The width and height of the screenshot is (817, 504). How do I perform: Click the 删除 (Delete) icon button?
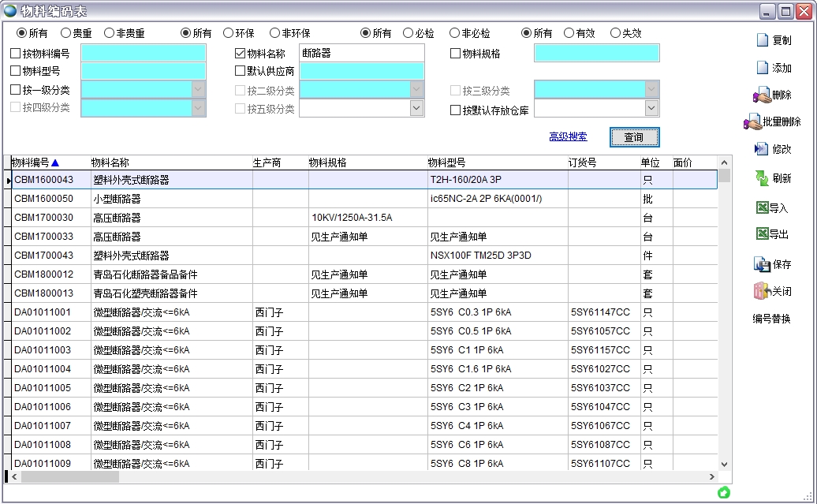762,95
